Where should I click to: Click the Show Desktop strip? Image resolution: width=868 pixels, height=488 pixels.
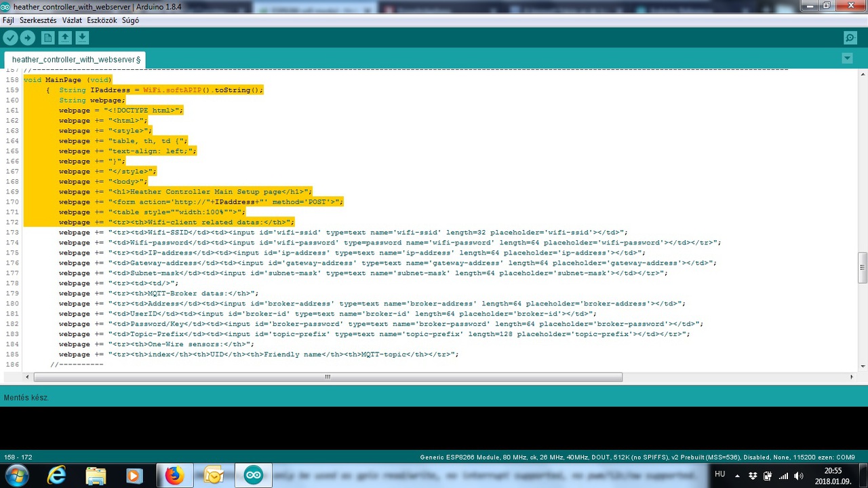(x=863, y=476)
